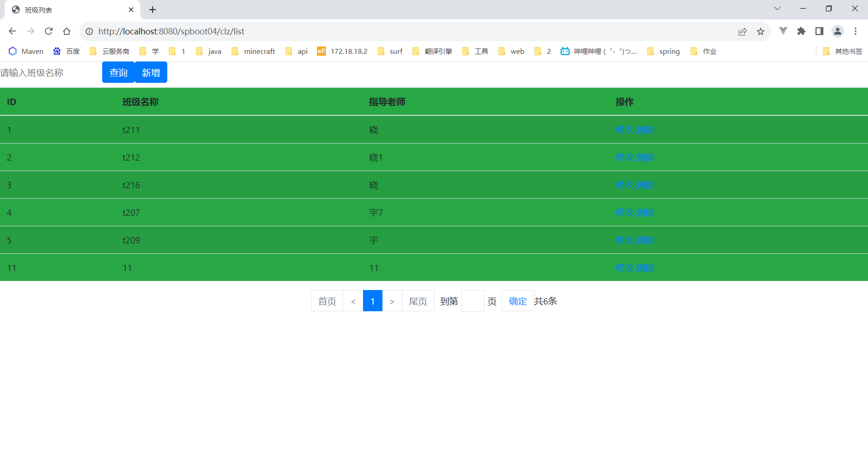This screenshot has height=466, width=868.
Task: Go to 尾页 in pagination
Action: pos(418,301)
